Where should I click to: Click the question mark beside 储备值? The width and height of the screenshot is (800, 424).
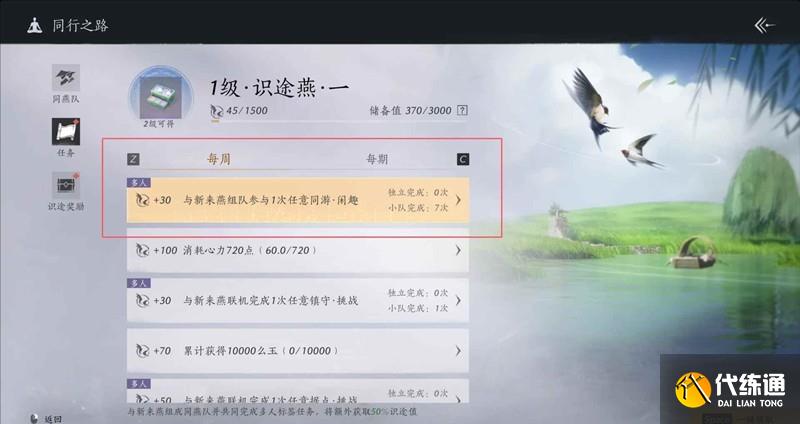pos(462,110)
